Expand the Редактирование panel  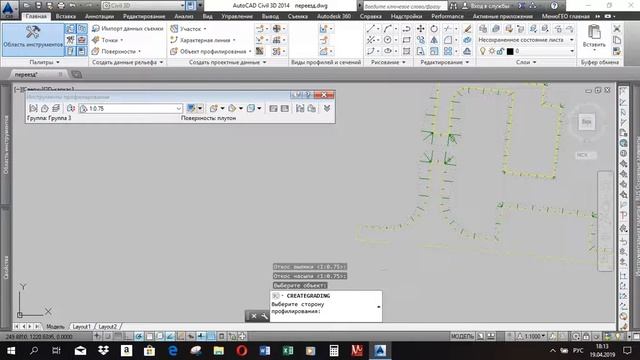click(444, 62)
